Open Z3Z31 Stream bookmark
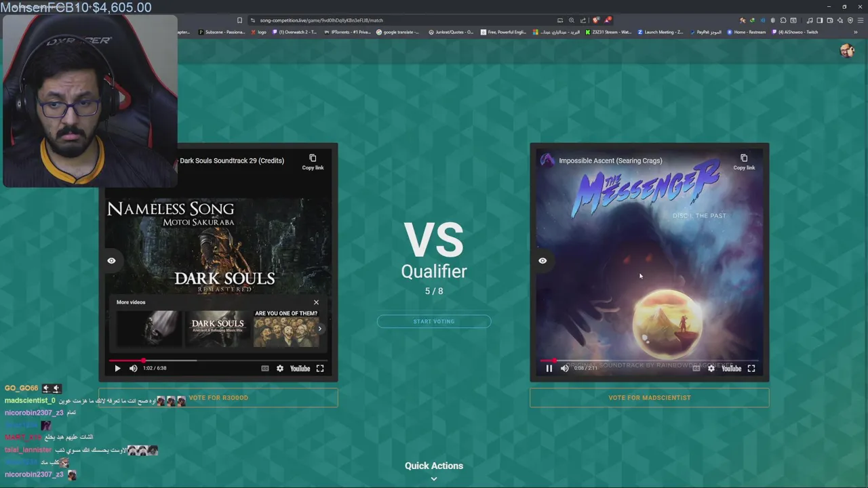Screen dimensions: 868x488 pyautogui.click(x=609, y=32)
